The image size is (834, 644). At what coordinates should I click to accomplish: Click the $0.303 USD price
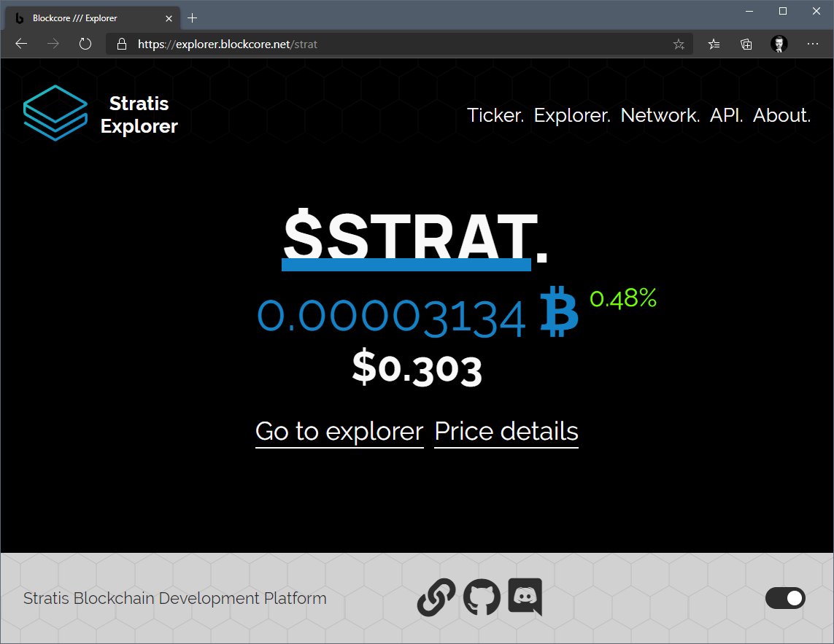tap(417, 368)
